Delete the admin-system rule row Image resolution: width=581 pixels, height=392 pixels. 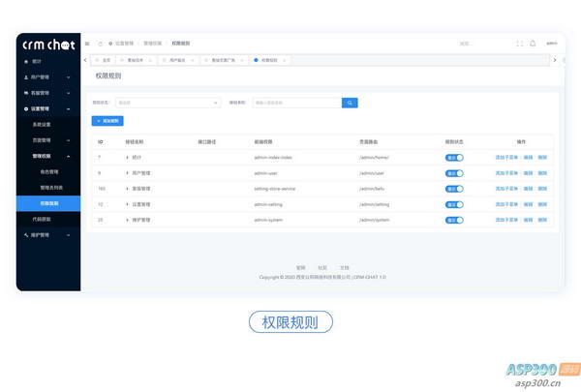pyautogui.click(x=542, y=220)
